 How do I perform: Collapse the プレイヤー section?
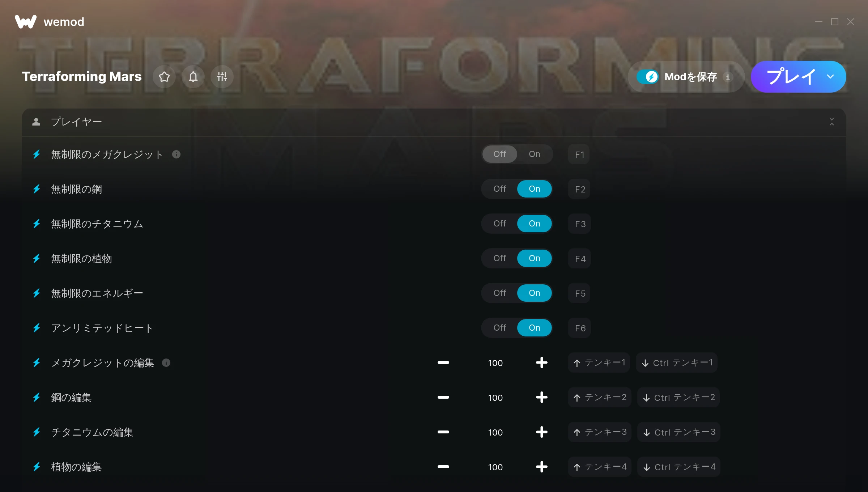[x=832, y=122]
